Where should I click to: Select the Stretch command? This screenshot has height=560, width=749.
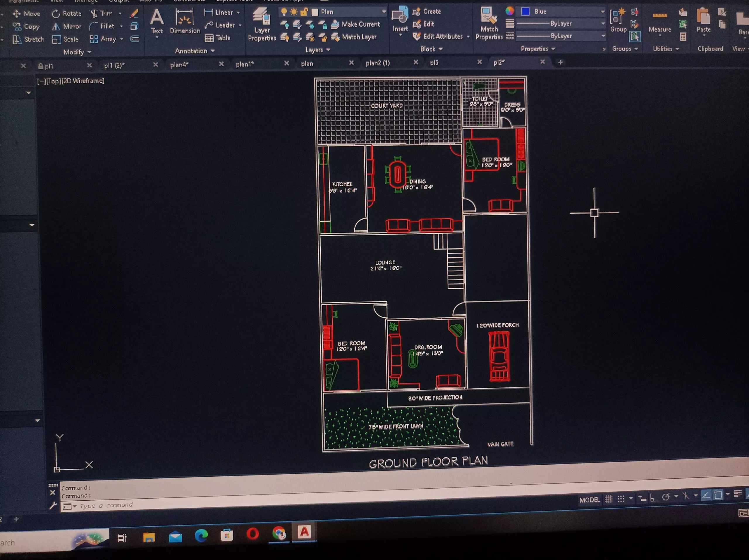tap(28, 39)
